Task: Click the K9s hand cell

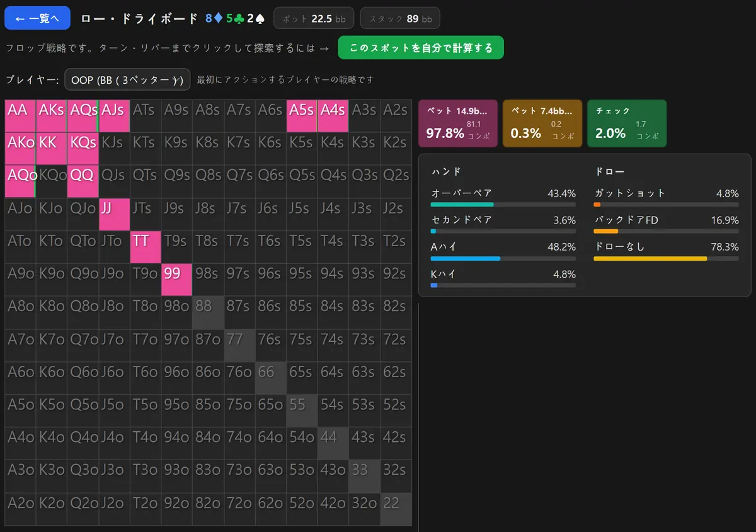Action: coord(177,149)
